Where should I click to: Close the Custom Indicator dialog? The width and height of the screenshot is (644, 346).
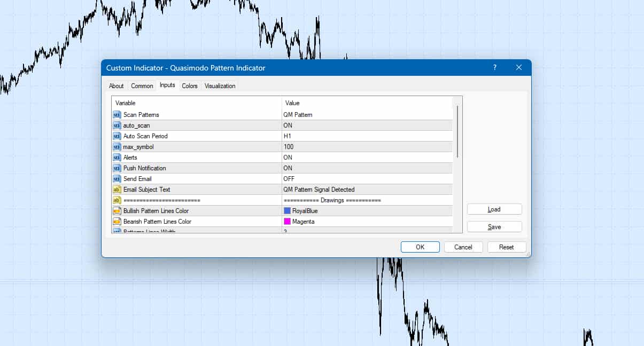point(519,68)
